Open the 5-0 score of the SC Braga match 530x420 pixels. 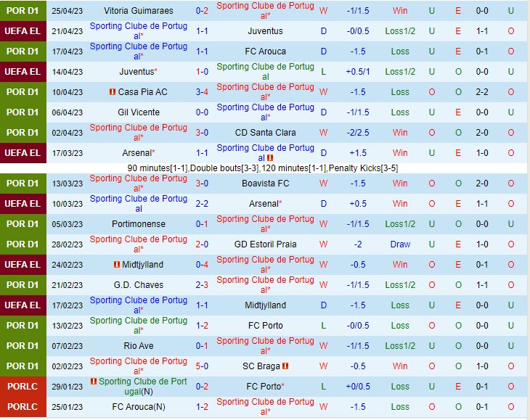pos(202,366)
